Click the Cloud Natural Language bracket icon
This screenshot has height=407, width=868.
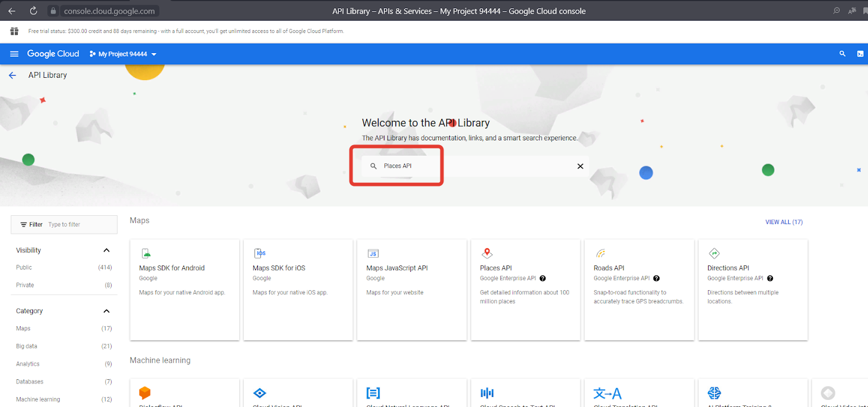tap(373, 393)
